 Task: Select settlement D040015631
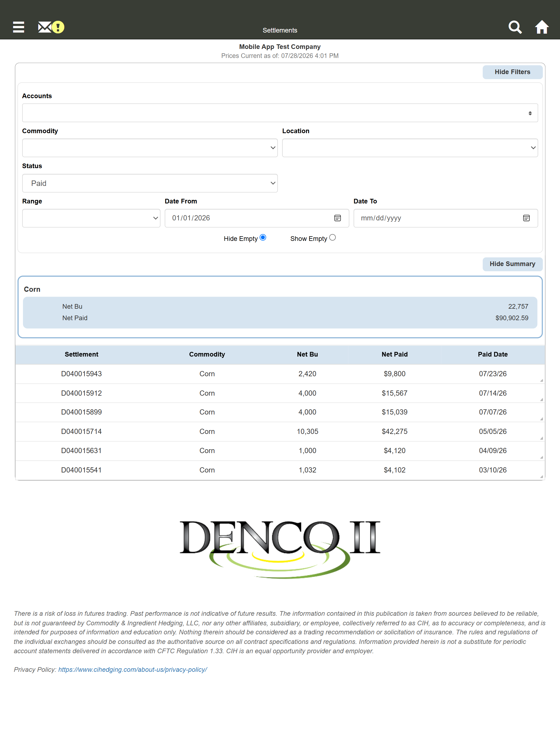coord(81,451)
